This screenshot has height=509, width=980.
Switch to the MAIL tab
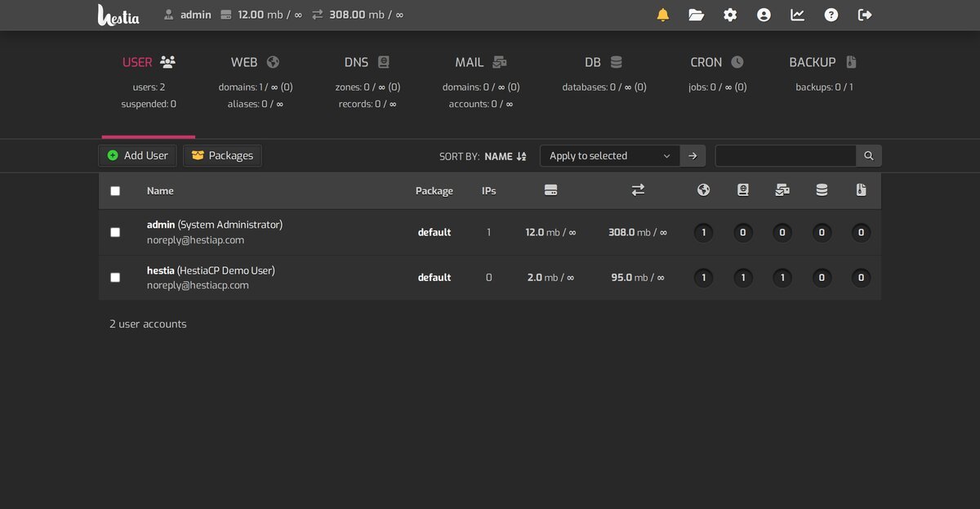(481, 62)
